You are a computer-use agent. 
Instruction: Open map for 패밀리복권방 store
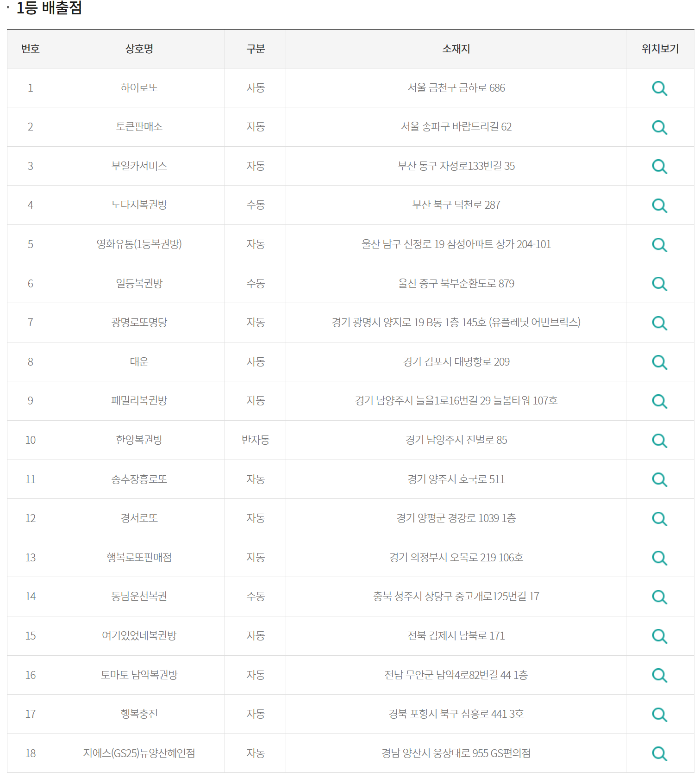pos(659,401)
